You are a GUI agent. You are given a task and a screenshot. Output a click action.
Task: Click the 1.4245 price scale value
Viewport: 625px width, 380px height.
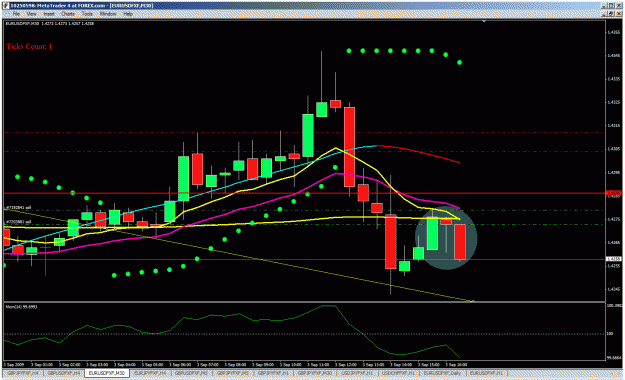click(x=614, y=289)
